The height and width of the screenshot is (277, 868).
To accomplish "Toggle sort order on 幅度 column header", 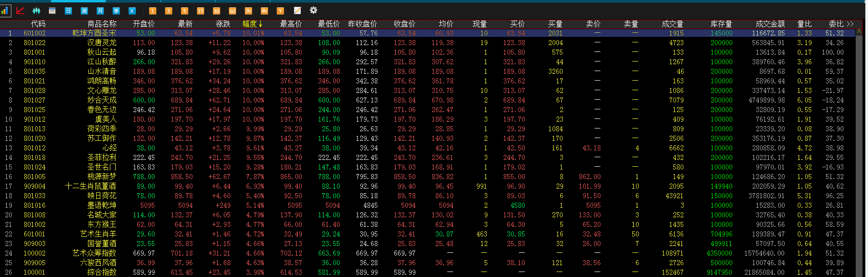I will click(252, 24).
